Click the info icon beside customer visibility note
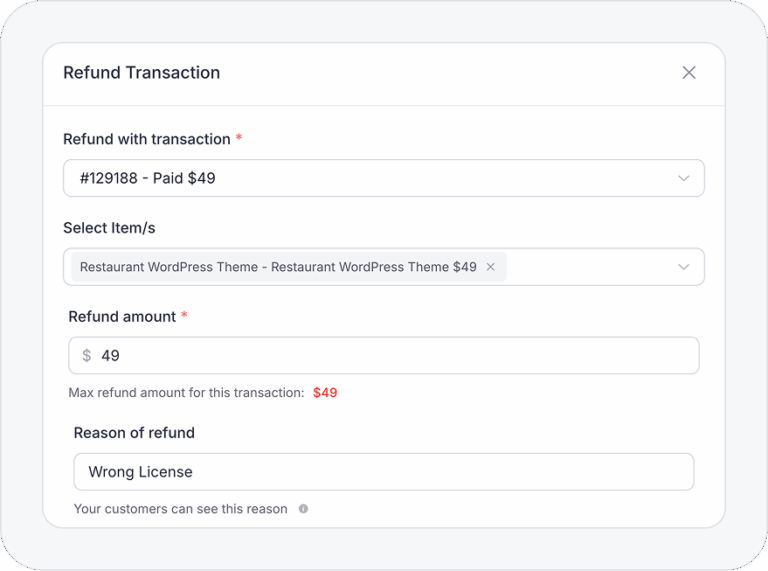 coord(303,509)
